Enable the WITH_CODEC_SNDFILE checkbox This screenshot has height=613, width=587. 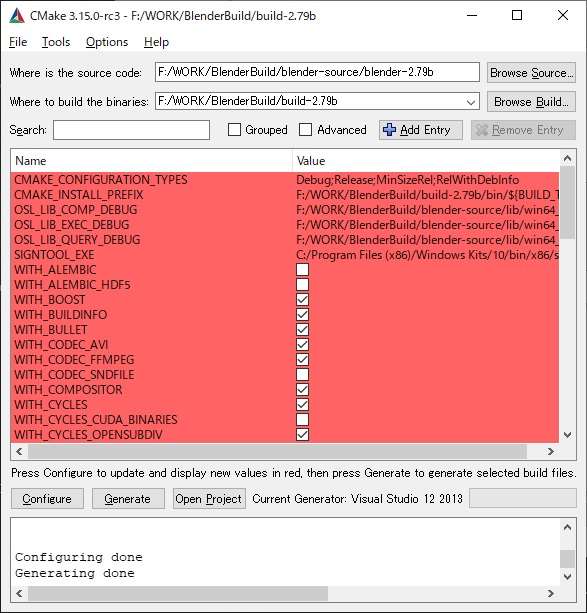pos(302,375)
